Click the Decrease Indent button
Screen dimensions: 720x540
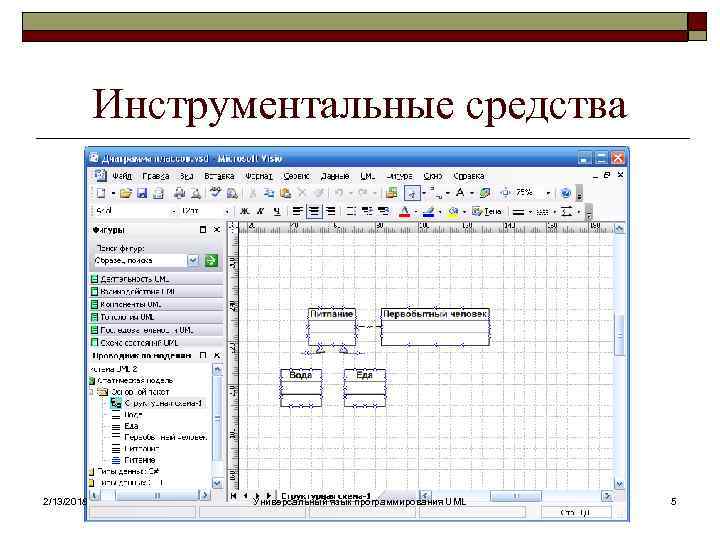(367, 211)
